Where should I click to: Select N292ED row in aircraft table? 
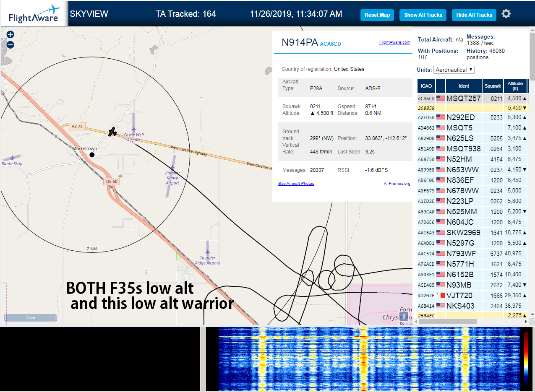tap(472, 117)
